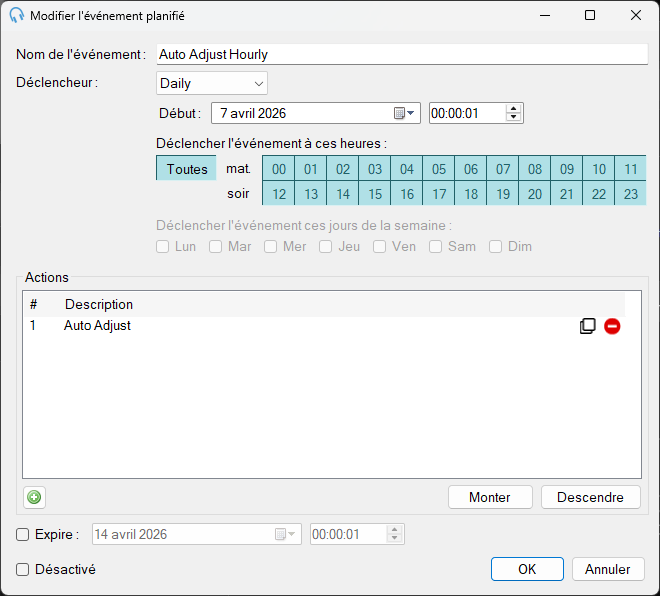
Task: Tick the Dim weekday checkbox
Action: coord(495,246)
